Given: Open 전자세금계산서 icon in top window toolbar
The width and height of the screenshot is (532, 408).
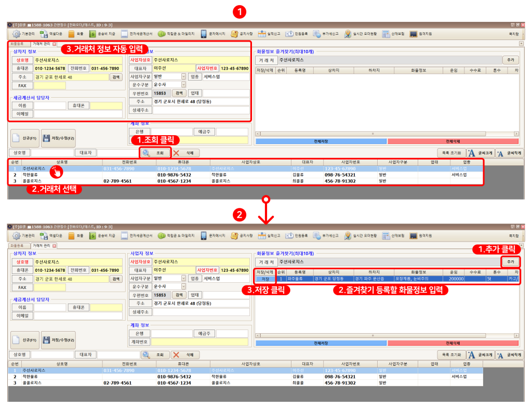Looking at the screenshot, I should click(x=125, y=34).
